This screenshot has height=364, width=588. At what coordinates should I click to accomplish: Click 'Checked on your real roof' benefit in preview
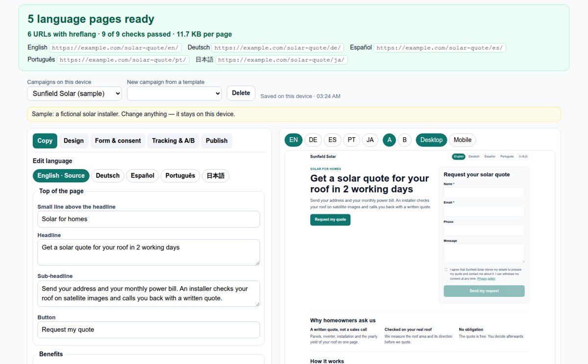pyautogui.click(x=408, y=330)
